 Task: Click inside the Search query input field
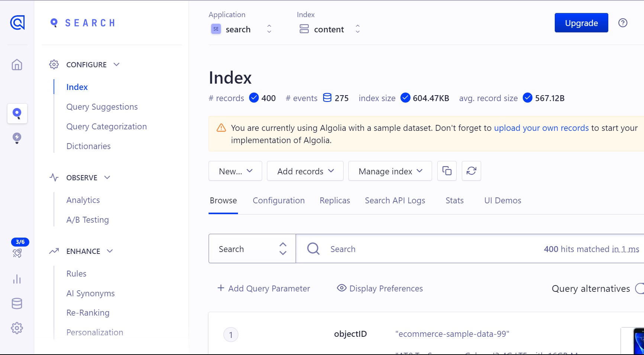pos(409,249)
